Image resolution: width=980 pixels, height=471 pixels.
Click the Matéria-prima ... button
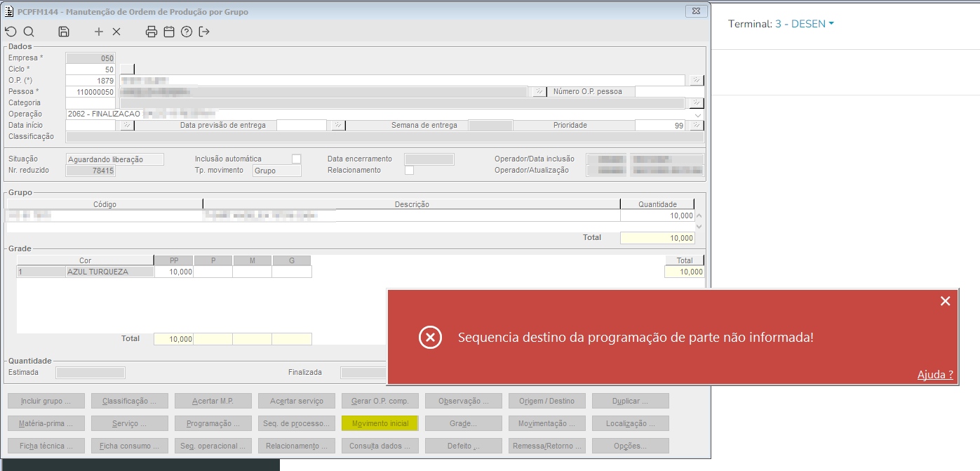46,423
